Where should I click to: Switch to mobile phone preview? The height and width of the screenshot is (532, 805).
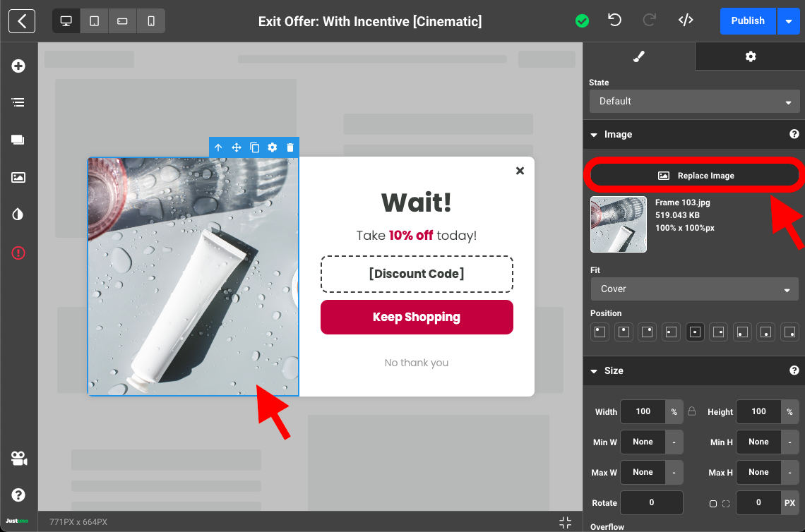click(151, 21)
